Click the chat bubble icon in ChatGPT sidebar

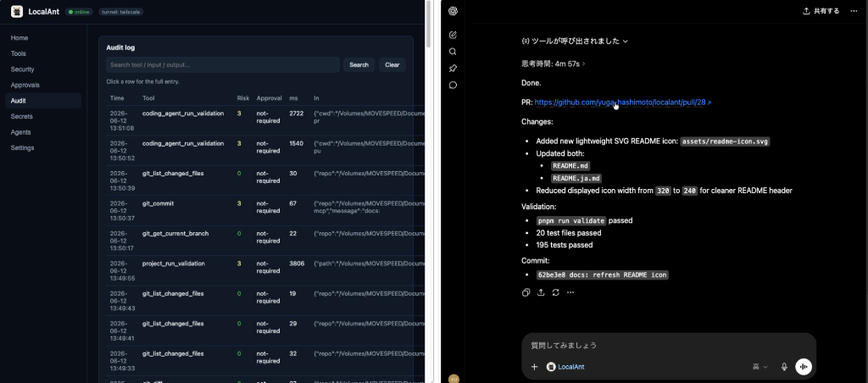pos(453,86)
